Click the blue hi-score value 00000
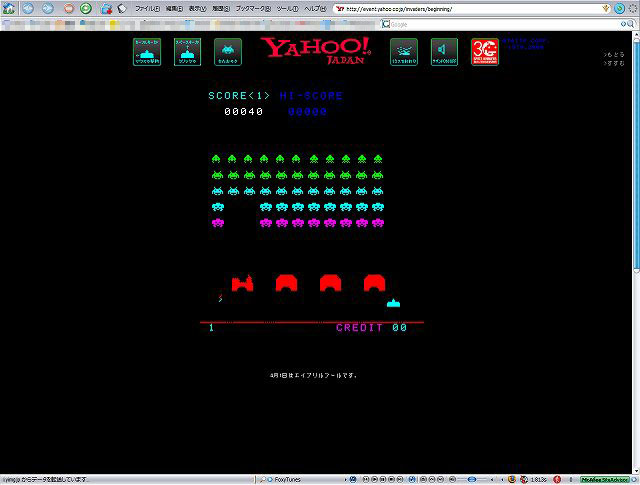Viewport: 640px width, 485px height. [x=307, y=111]
